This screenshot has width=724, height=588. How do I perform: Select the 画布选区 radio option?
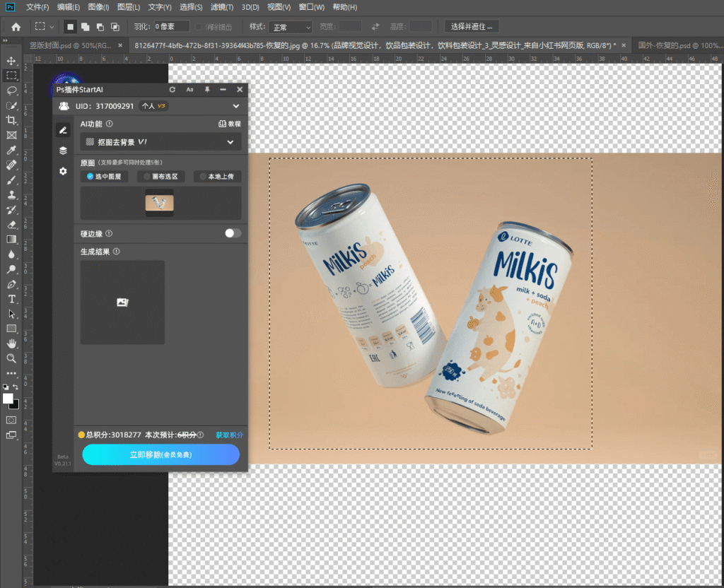click(161, 177)
